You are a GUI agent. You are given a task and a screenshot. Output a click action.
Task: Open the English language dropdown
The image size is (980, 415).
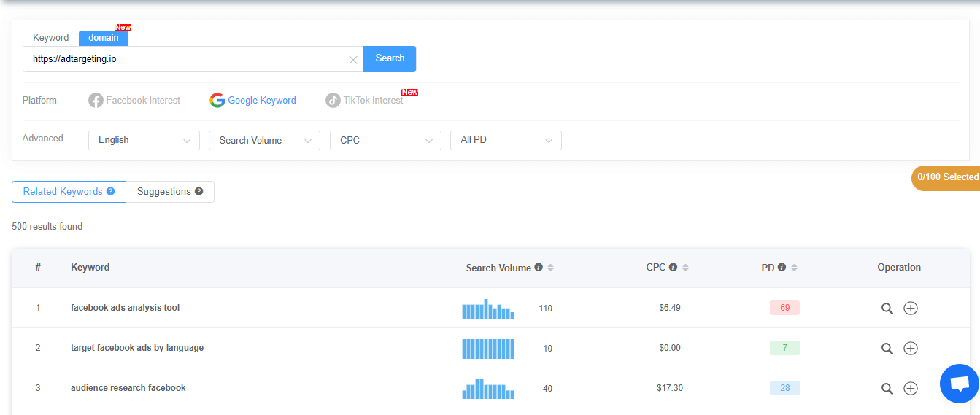(x=144, y=140)
